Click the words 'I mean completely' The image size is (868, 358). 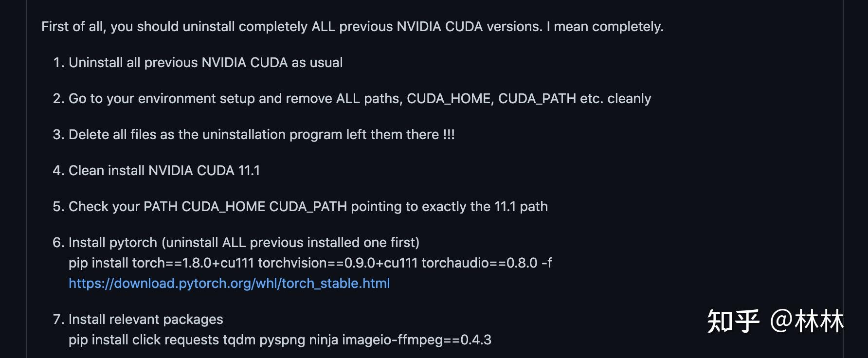click(605, 26)
